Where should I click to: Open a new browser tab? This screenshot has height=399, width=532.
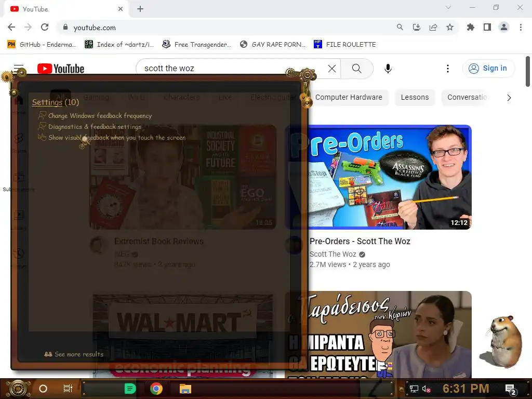tap(140, 9)
